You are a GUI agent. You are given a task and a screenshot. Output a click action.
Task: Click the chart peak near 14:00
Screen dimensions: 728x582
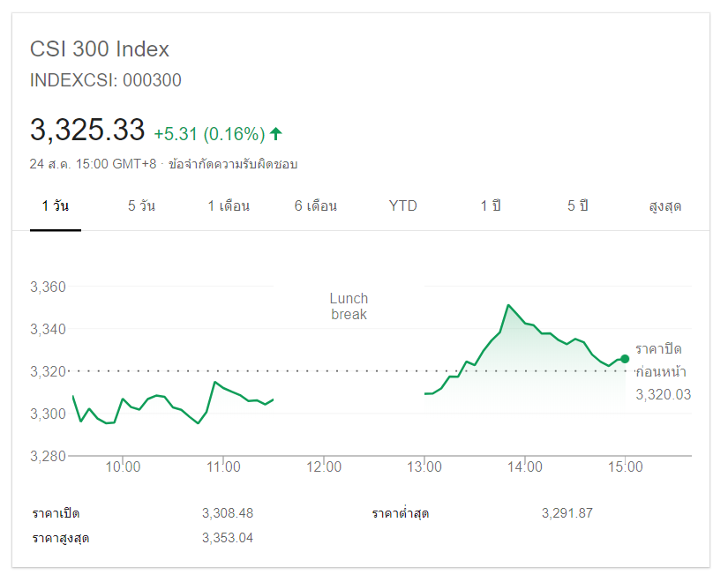[x=509, y=305]
